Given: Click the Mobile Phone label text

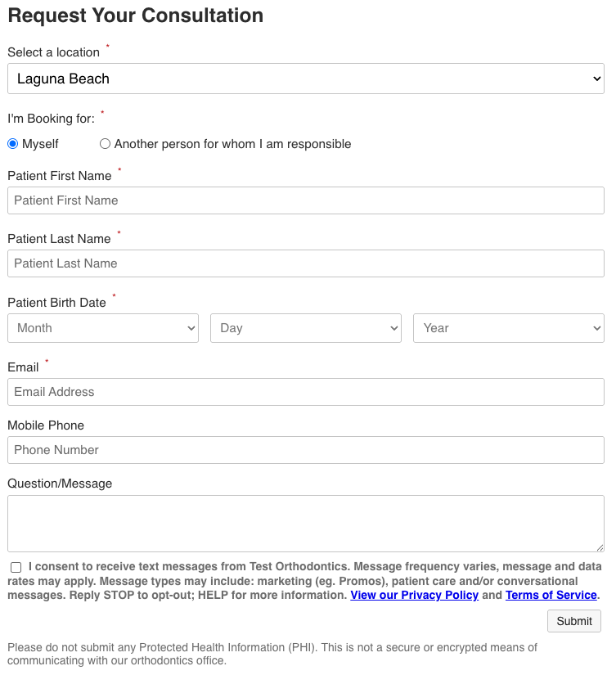Looking at the screenshot, I should coord(46,425).
